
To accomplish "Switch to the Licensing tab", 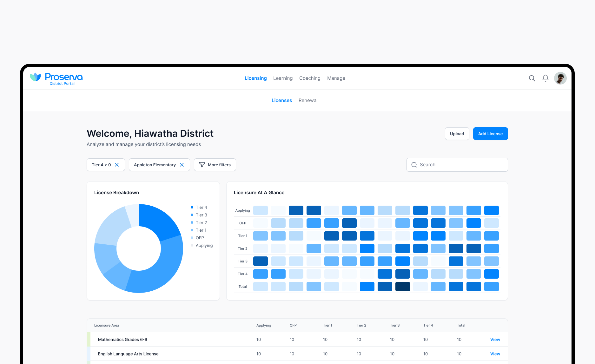I will point(256,78).
